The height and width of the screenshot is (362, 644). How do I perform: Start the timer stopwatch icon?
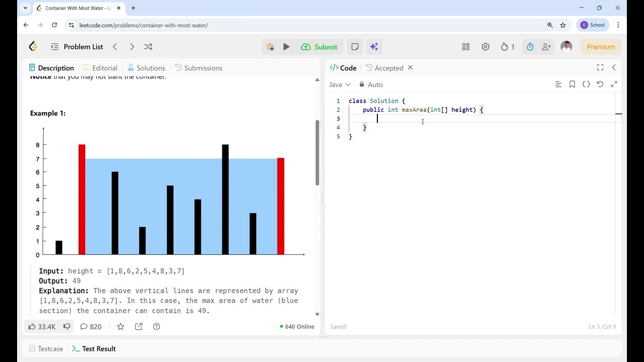pyautogui.click(x=530, y=47)
